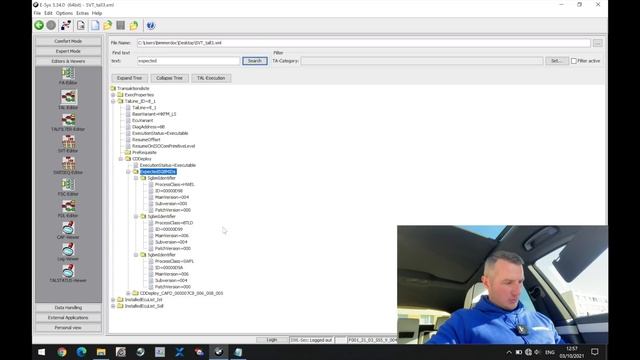
Task: Open the TAL-Editor from sidebar
Action: pos(68,100)
